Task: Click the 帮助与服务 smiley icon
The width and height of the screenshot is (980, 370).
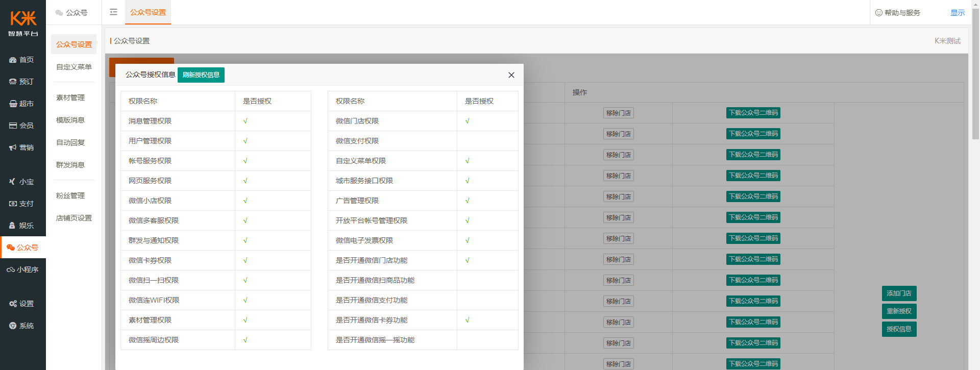Action: (878, 13)
